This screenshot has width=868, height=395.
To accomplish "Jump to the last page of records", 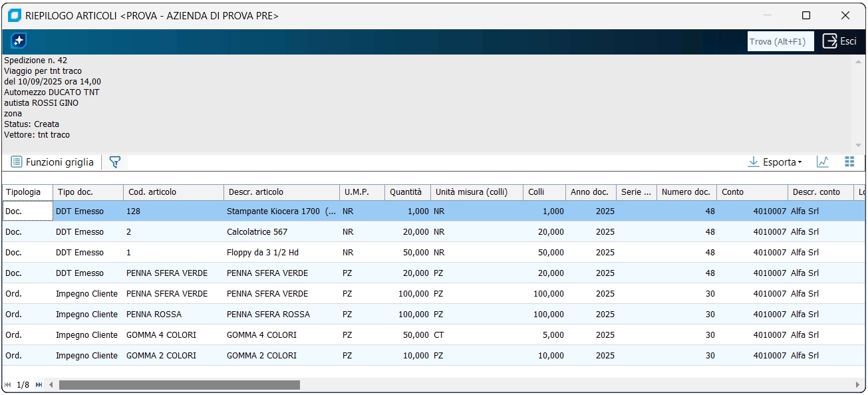I will point(39,384).
